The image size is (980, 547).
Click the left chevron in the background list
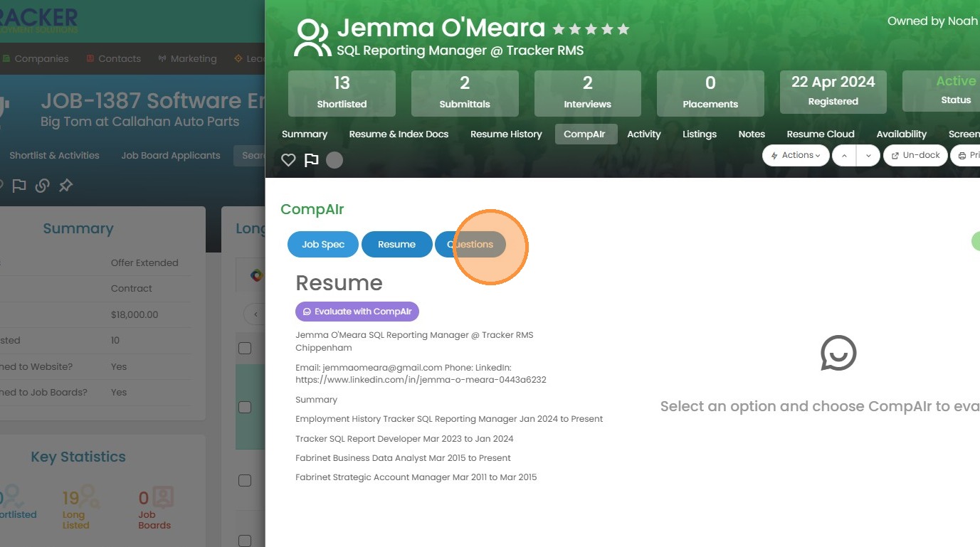pyautogui.click(x=255, y=314)
